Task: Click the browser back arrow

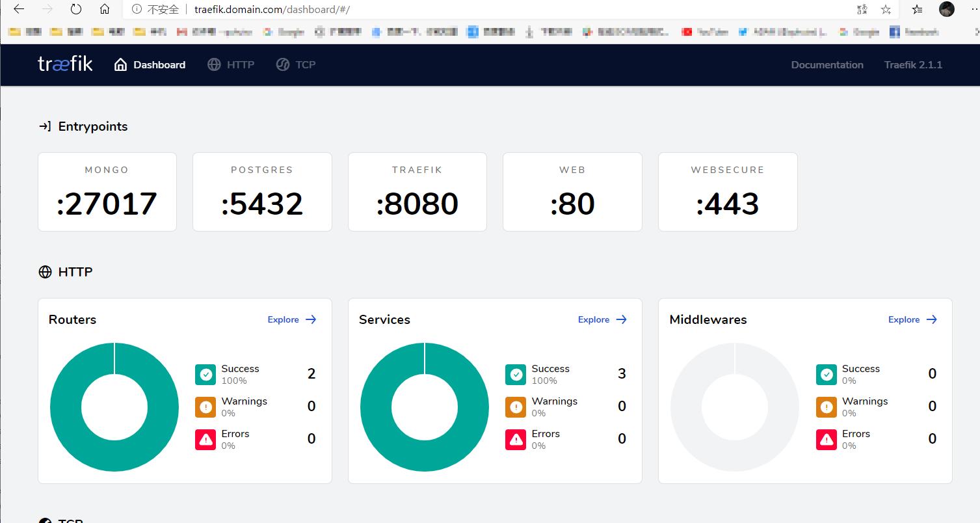Action: (19, 9)
